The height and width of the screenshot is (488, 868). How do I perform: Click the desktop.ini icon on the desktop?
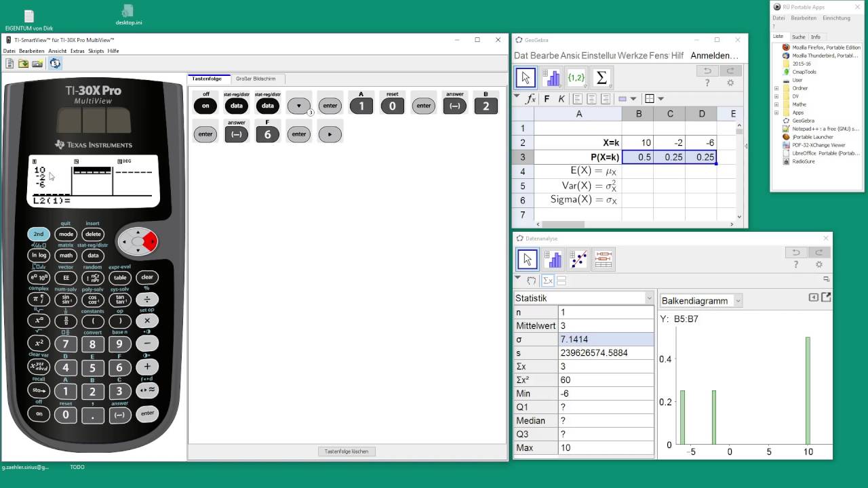tap(128, 15)
